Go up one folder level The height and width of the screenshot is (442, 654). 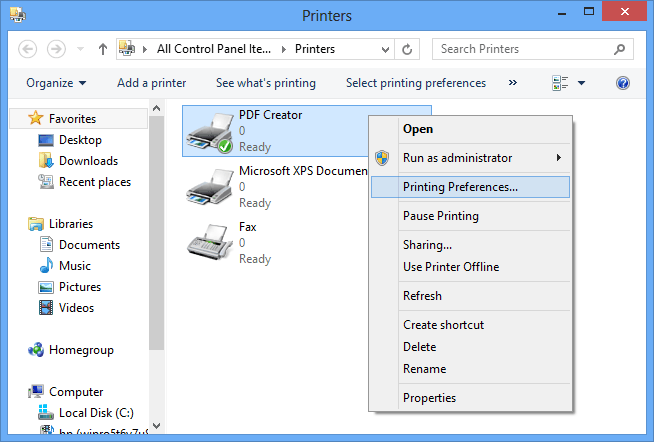click(x=103, y=49)
